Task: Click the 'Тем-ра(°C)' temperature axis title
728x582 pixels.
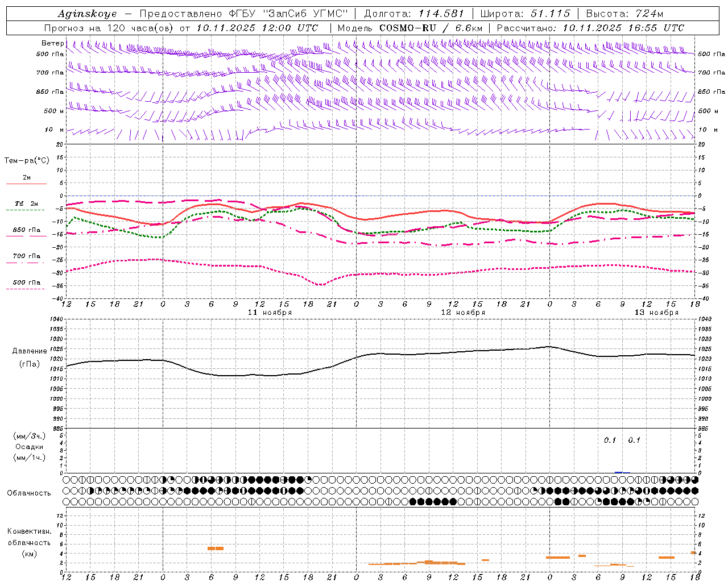Action: tap(27, 161)
